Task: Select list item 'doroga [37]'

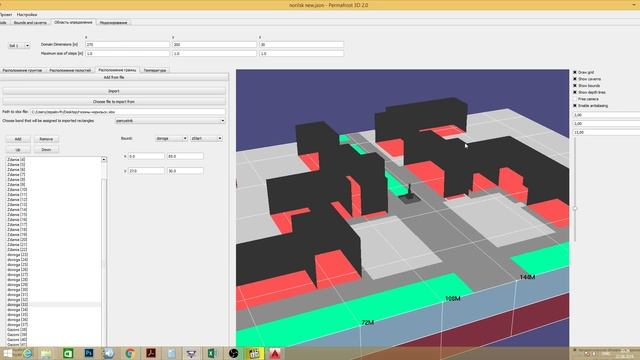Action: point(18,324)
